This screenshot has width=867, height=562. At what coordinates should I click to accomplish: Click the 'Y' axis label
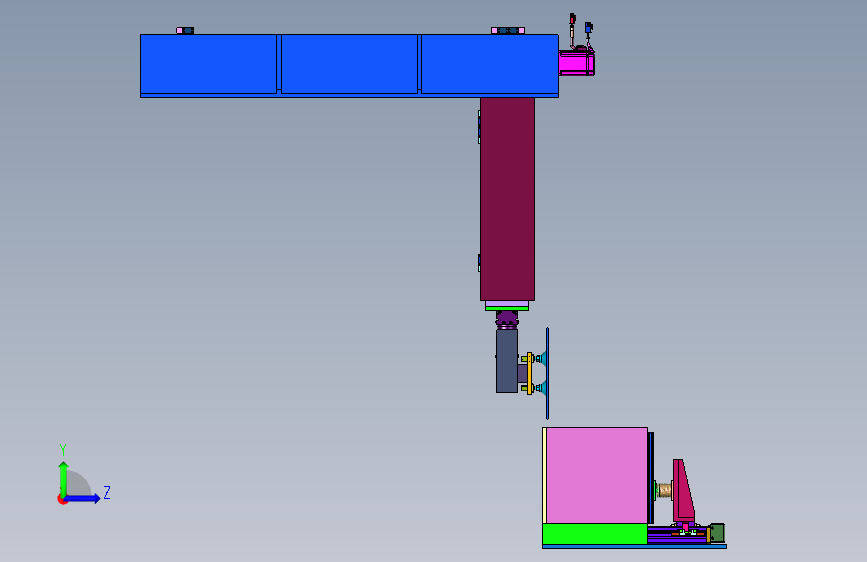[63, 450]
